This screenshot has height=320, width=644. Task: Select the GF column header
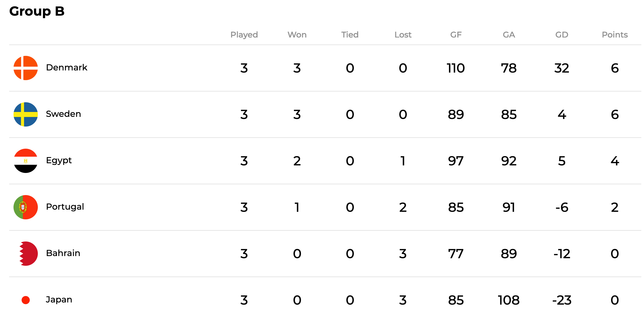(456, 35)
